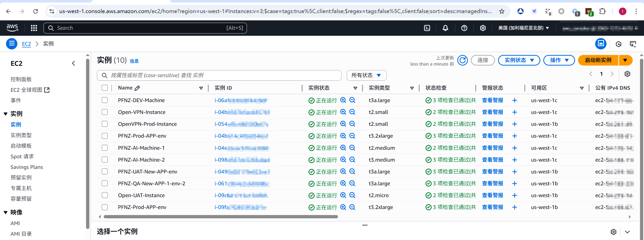Select the Open-VPN-Instance checkbox
The height and width of the screenshot is (240, 644).
tap(105, 112)
